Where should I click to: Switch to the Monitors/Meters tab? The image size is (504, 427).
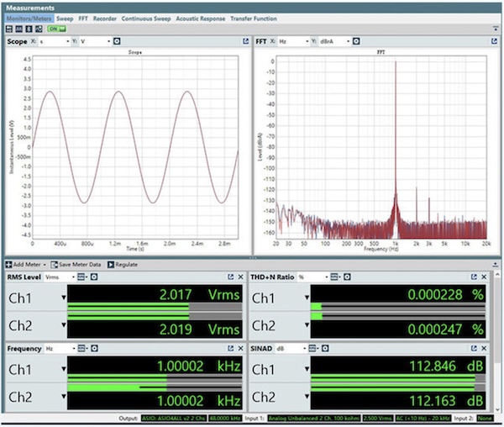tap(29, 18)
